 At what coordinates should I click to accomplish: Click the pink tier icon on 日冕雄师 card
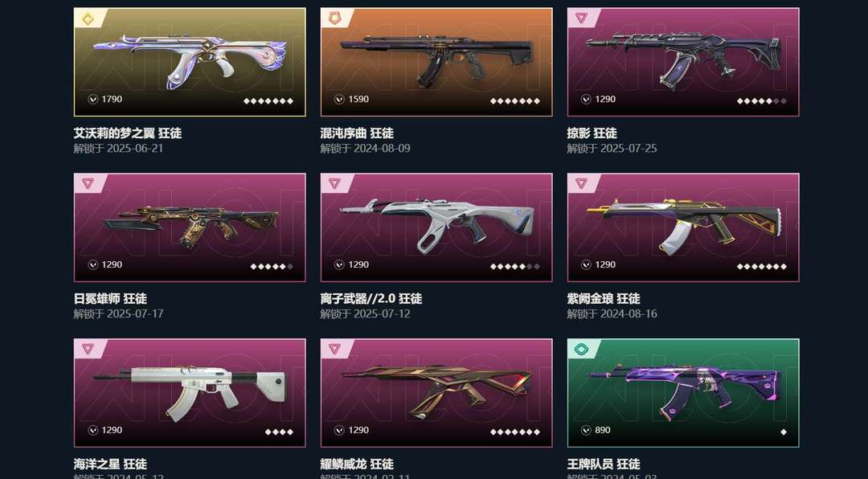pos(88,184)
